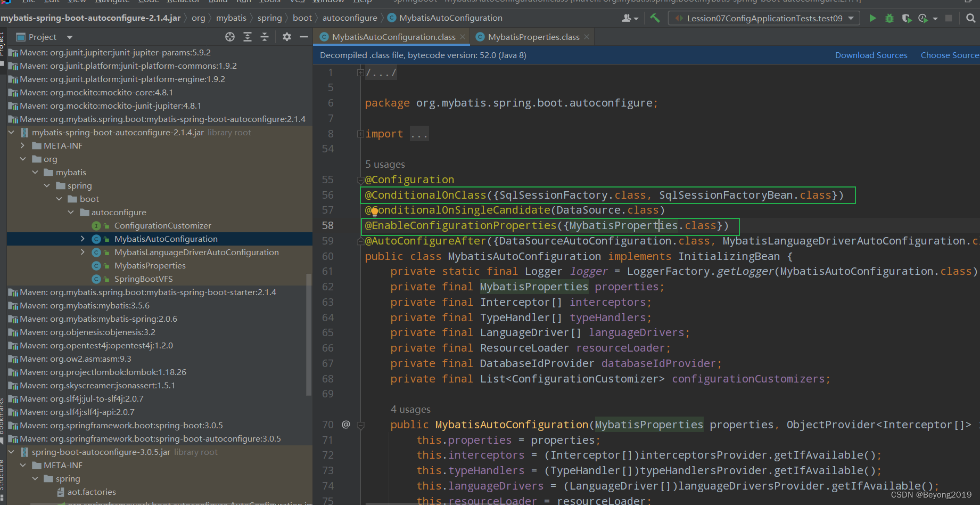Build project with hammer icon
The width and height of the screenshot is (980, 505).
[655, 18]
